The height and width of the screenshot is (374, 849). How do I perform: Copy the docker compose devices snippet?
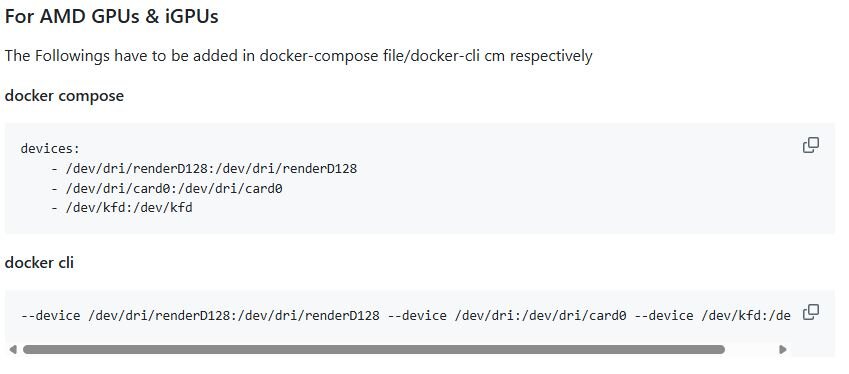810,145
